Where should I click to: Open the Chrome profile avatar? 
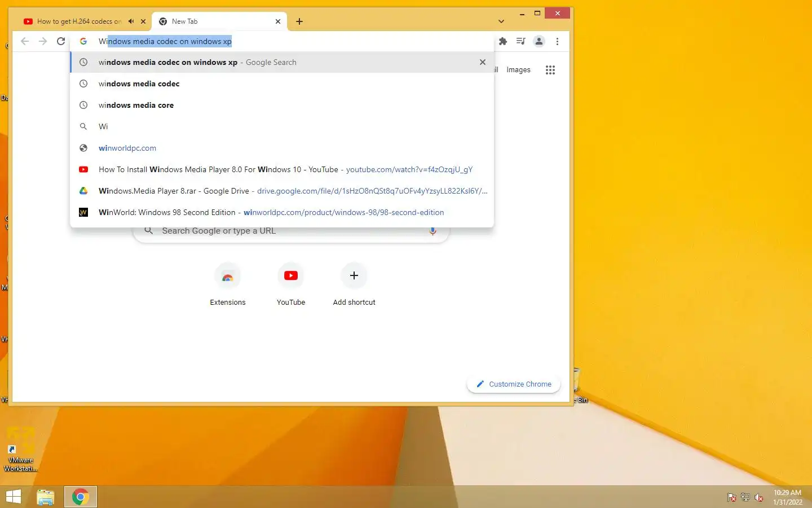point(539,41)
